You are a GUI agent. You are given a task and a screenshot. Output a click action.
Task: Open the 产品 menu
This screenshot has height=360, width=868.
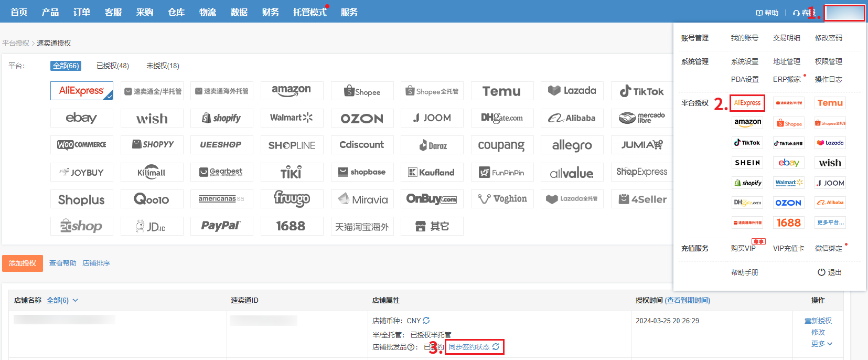pos(50,12)
